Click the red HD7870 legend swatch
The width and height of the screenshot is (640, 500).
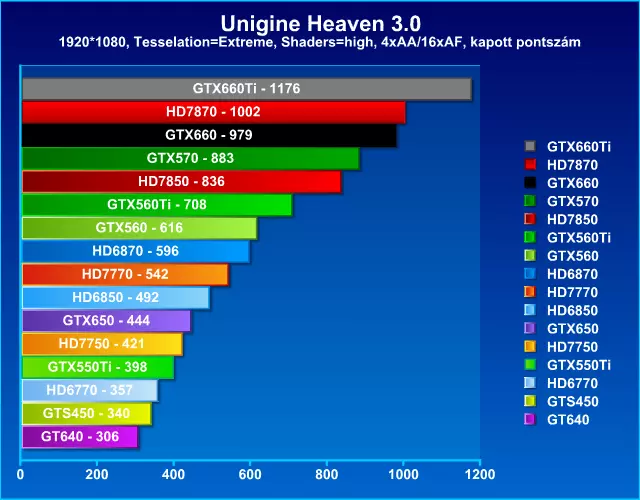pyautogui.click(x=530, y=164)
